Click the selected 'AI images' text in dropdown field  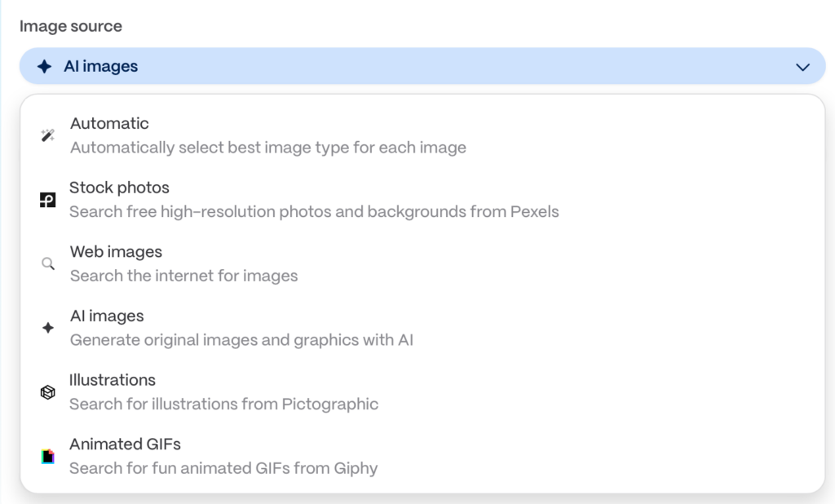click(101, 67)
